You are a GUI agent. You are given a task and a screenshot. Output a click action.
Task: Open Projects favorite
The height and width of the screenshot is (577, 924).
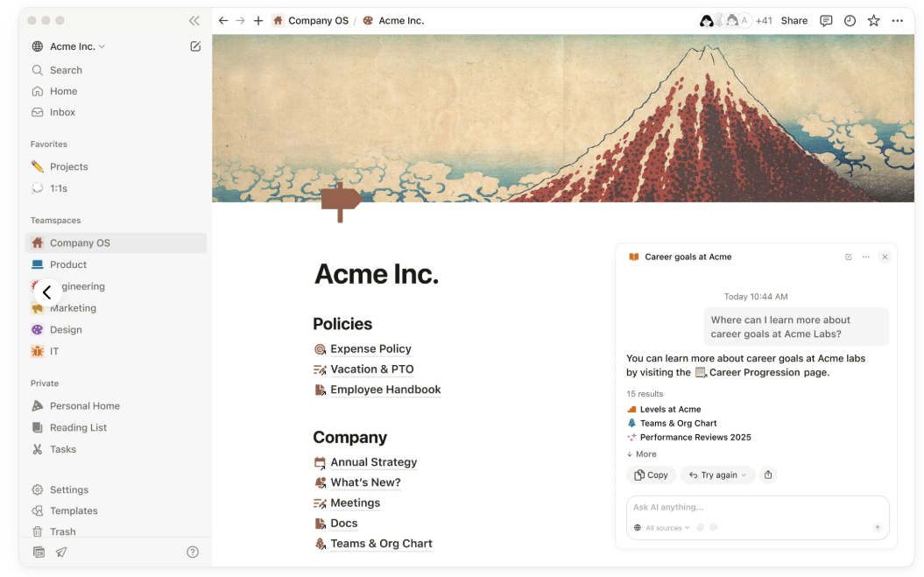(116, 166)
